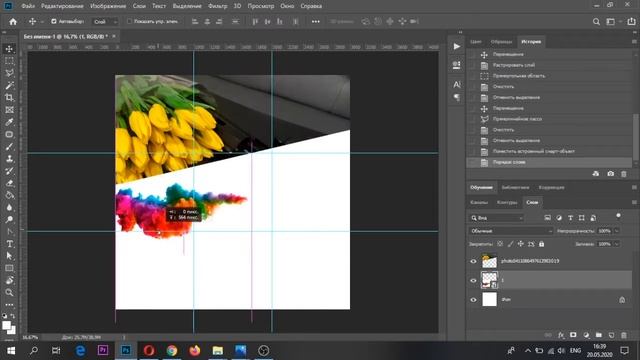Open the History panel flyout menu
640x360 pixels.
click(x=634, y=42)
